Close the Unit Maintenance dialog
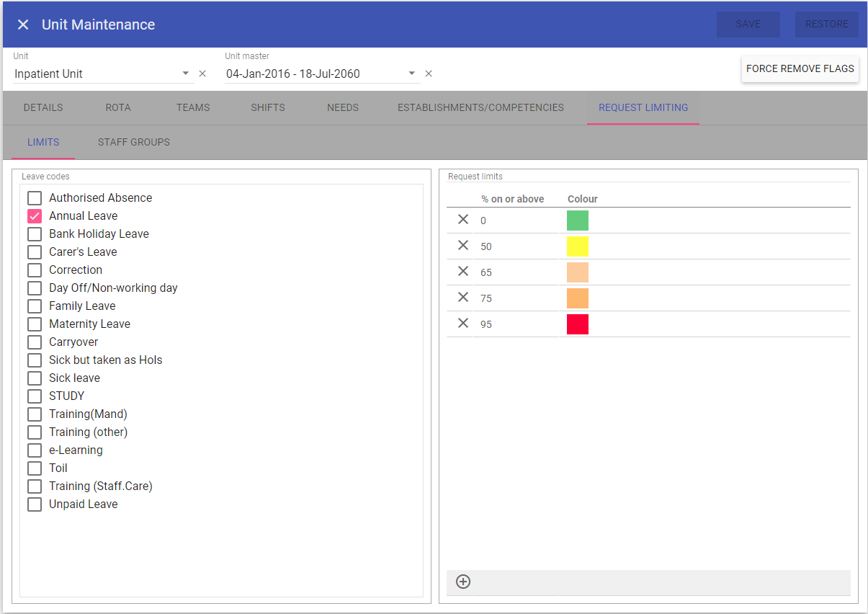 click(x=23, y=25)
